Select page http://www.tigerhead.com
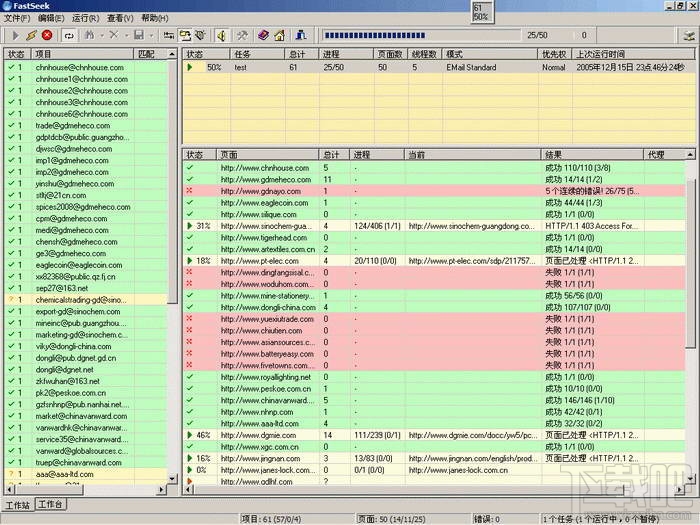Viewport: 700px width, 525px height. (264, 238)
